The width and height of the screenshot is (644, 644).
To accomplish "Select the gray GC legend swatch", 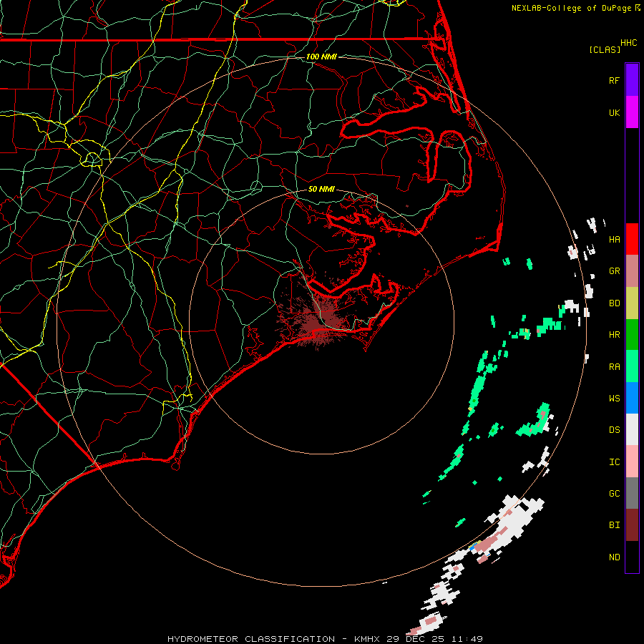I will click(x=632, y=493).
